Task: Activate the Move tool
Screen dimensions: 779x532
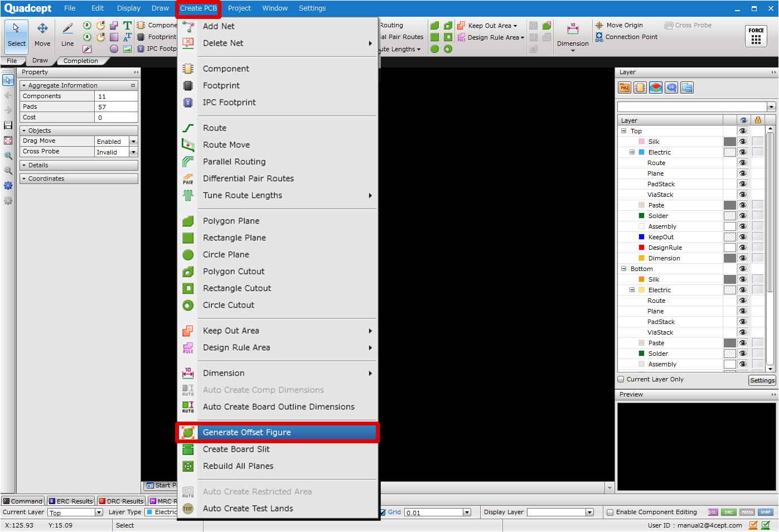Action: click(x=42, y=35)
